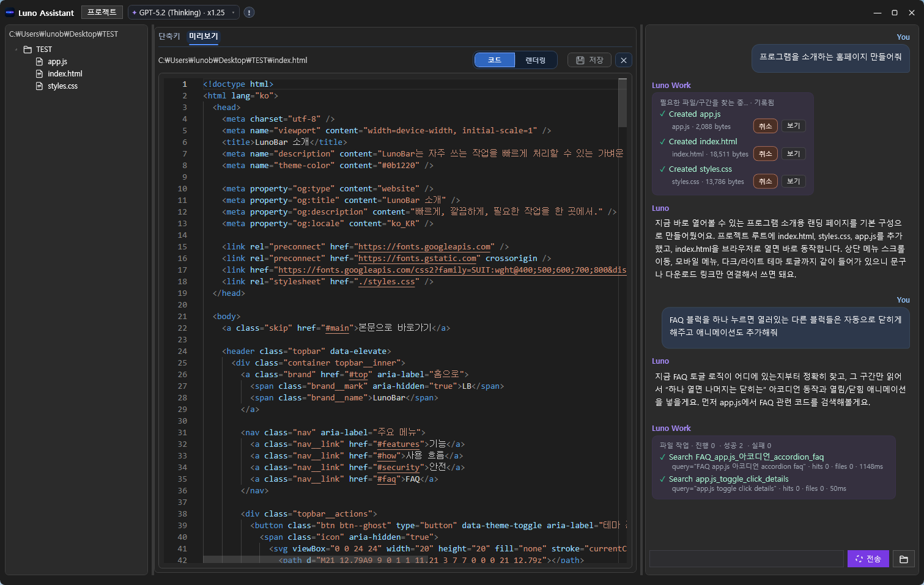Open folder browser icon next to send button
Image resolution: width=924 pixels, height=585 pixels.
[903, 559]
